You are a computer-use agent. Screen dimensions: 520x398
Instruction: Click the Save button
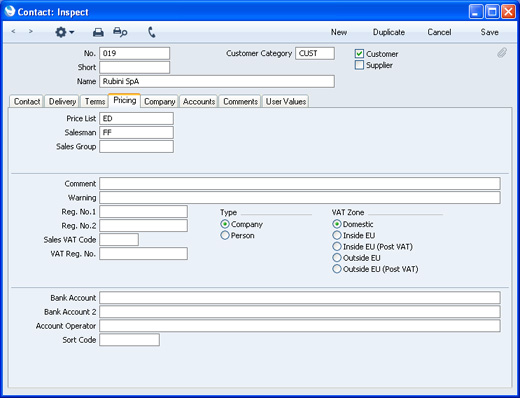point(489,32)
